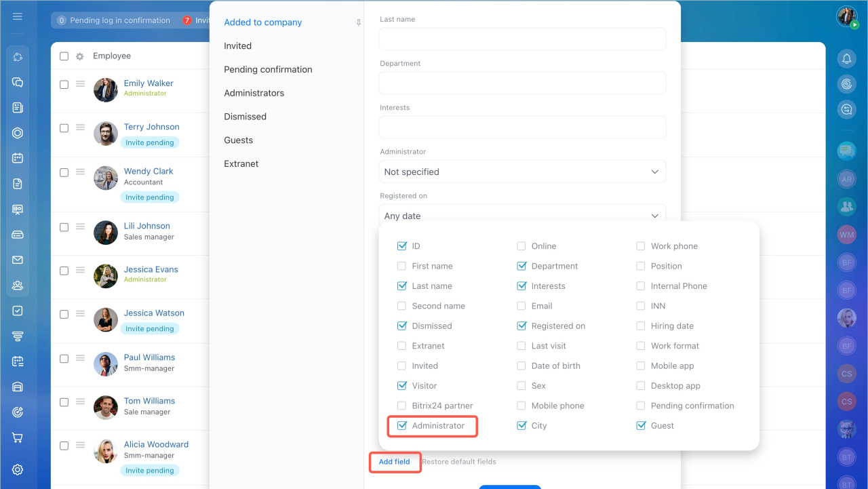Viewport: 868px width, 489px height.
Task: Open the mail envelope icon in left sidebar
Action: pos(18,260)
